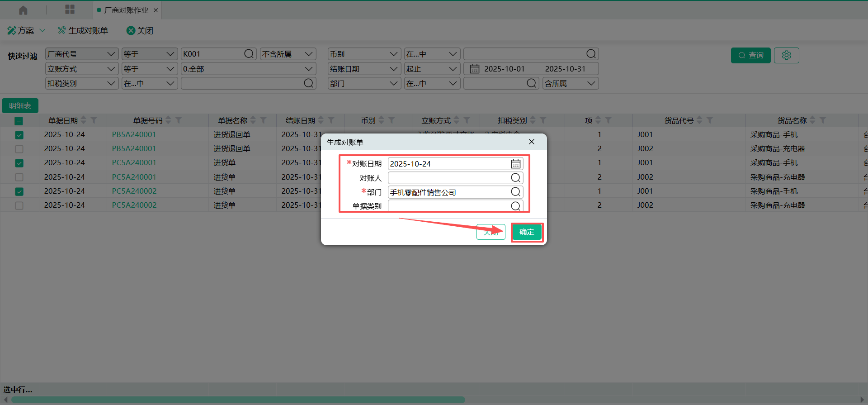Click search icon in 对账人 field
The width and height of the screenshot is (868, 405).
tap(515, 178)
